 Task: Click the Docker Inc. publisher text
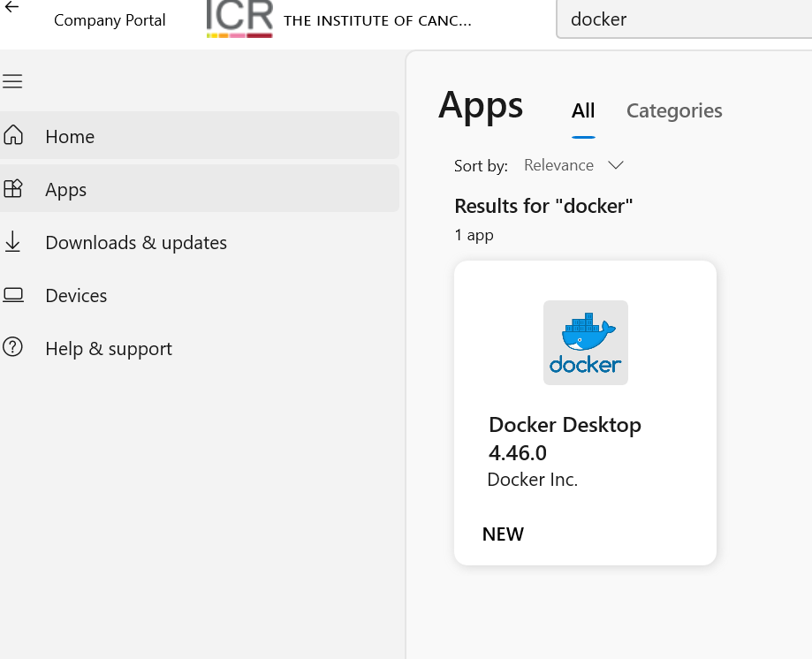click(533, 480)
